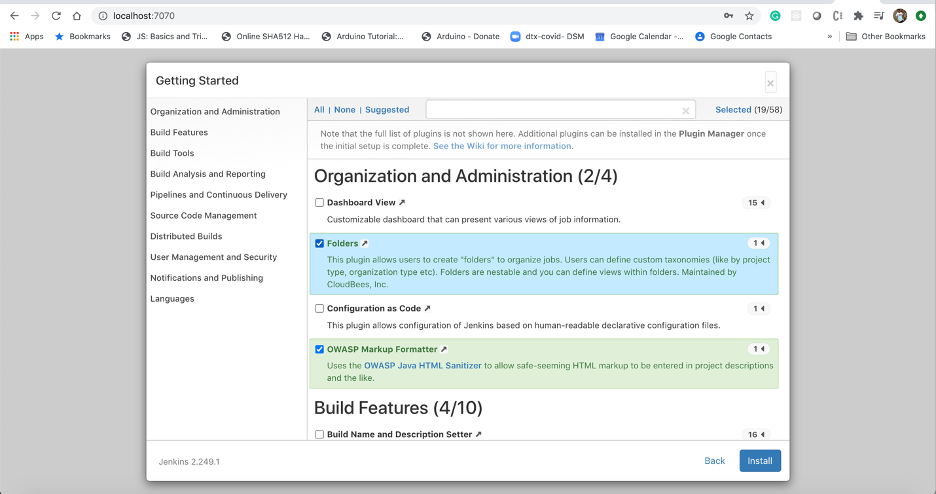Viewport: 936px width, 494px height.
Task: Jump to Build Features category
Action: 179,132
